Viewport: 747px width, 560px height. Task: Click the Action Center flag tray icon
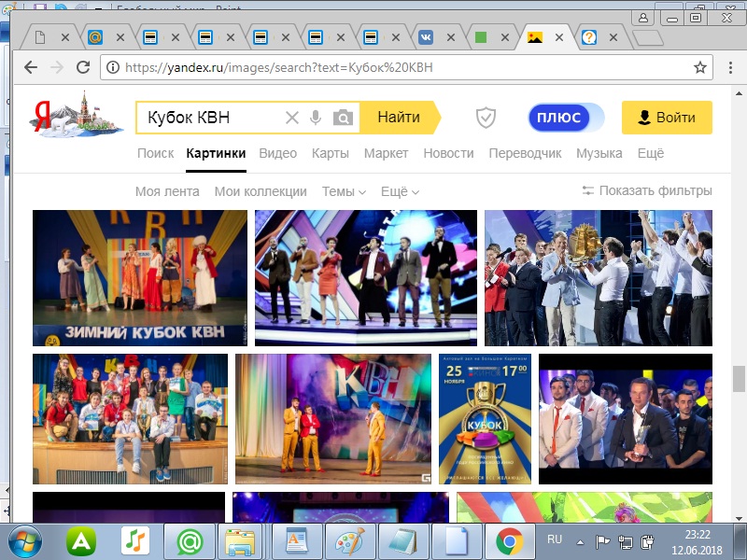[602, 542]
